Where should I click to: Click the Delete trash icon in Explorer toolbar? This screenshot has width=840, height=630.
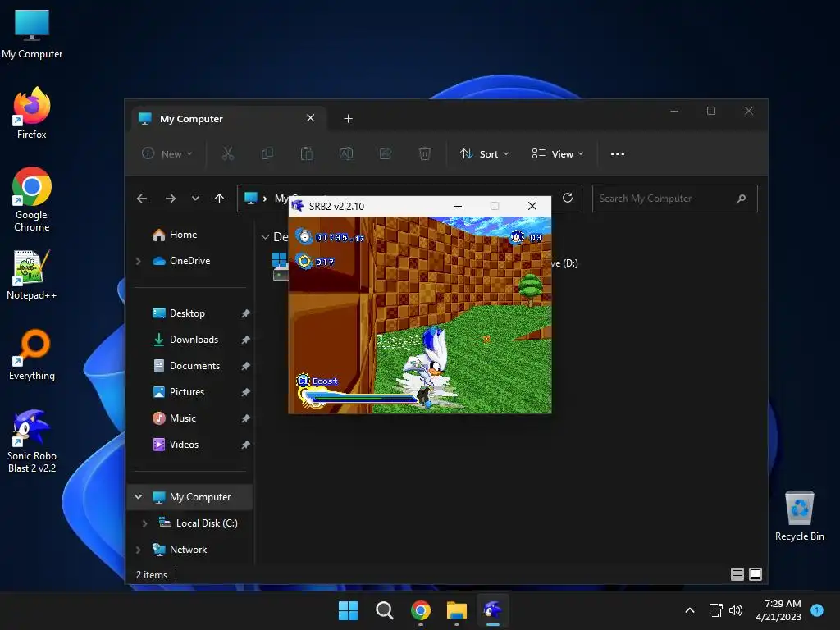point(424,153)
